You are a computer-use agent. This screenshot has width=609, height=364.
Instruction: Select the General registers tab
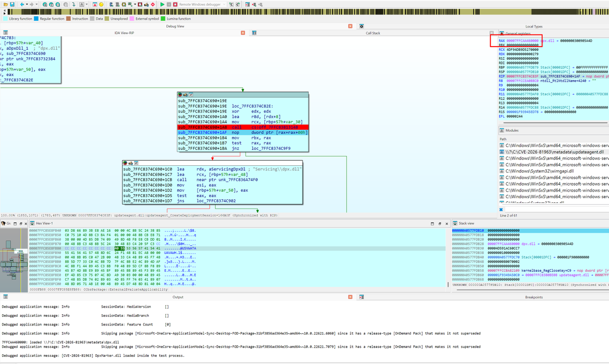click(518, 33)
